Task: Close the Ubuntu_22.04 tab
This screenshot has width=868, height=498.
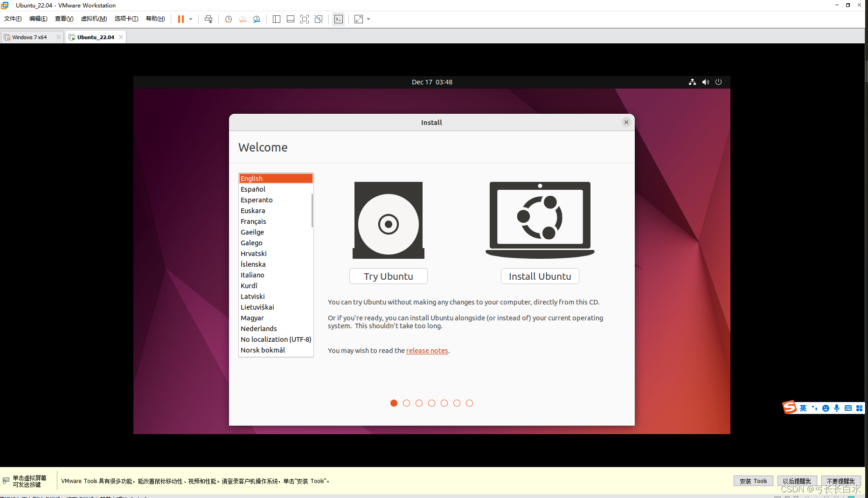Action: point(121,37)
